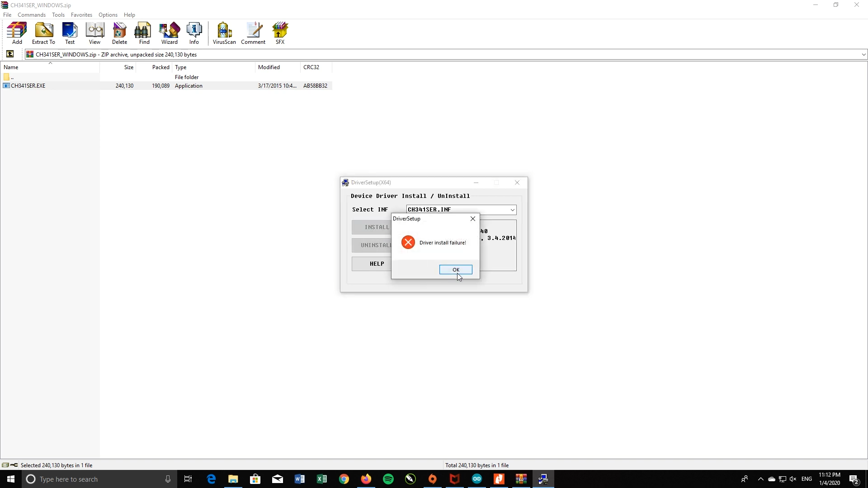Click the status bar drive icon
This screenshot has width=868, height=488.
click(5, 465)
